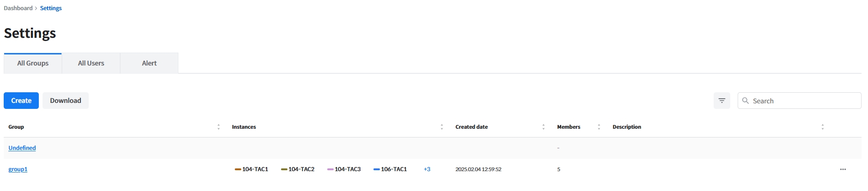Expand the +3 more instances indicator
The image size is (868, 191).
[427, 169]
